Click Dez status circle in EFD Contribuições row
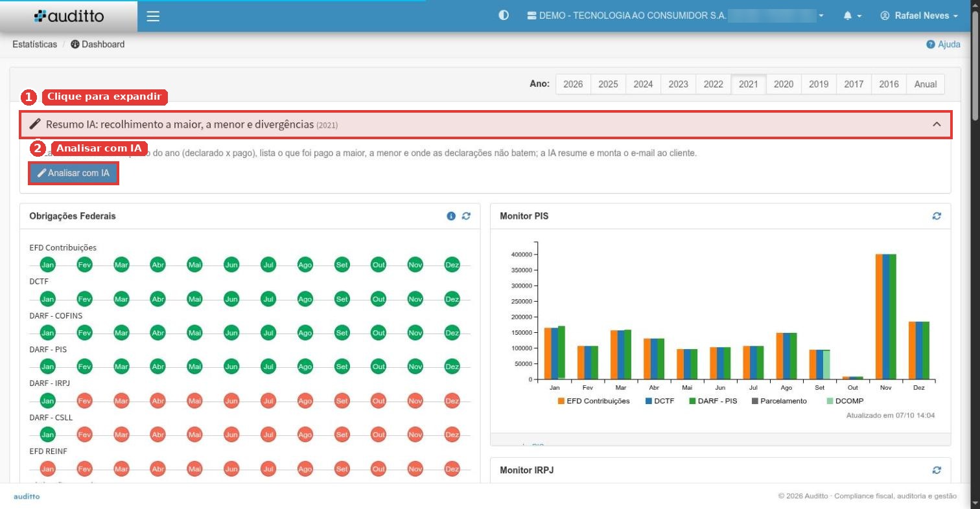 point(452,264)
